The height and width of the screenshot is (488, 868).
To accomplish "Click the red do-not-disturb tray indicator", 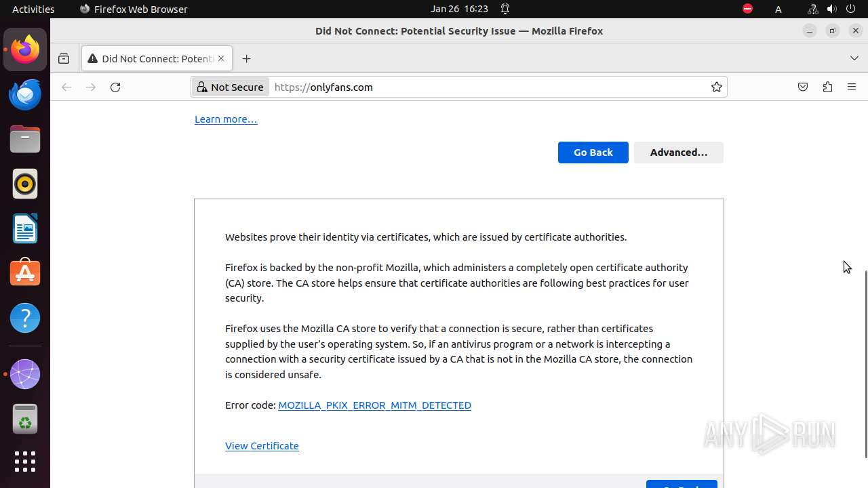I will [747, 9].
